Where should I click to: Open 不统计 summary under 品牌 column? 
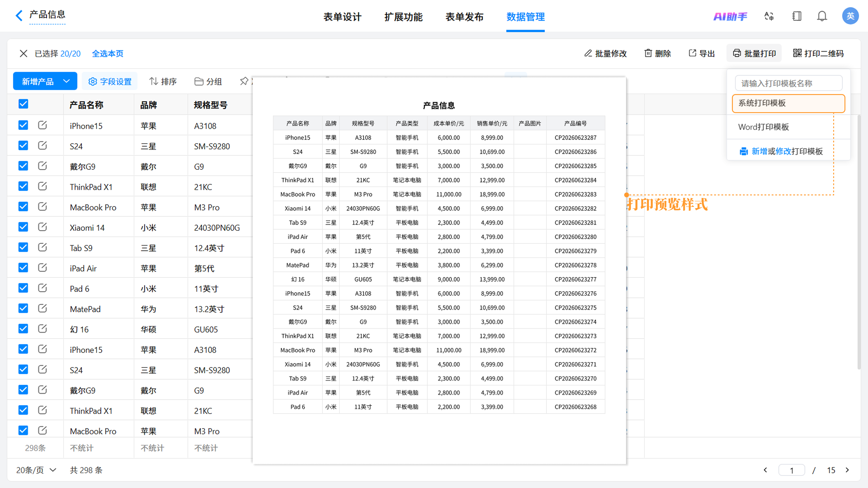point(152,448)
